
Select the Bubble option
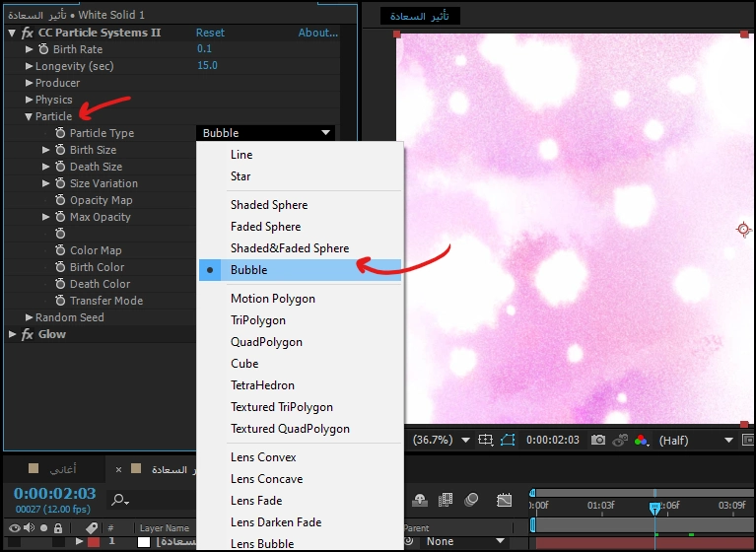tap(300, 270)
